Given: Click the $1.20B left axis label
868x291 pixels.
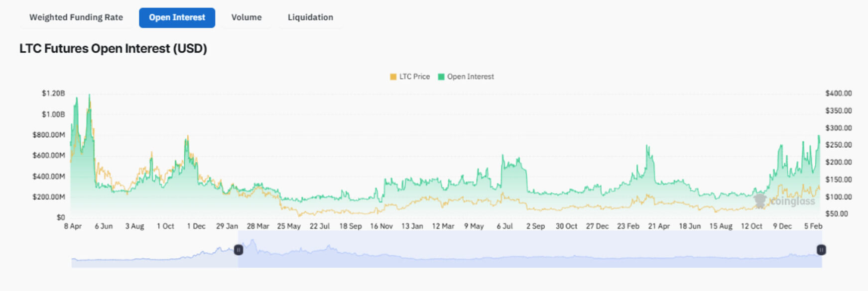Looking at the screenshot, I should [x=53, y=94].
